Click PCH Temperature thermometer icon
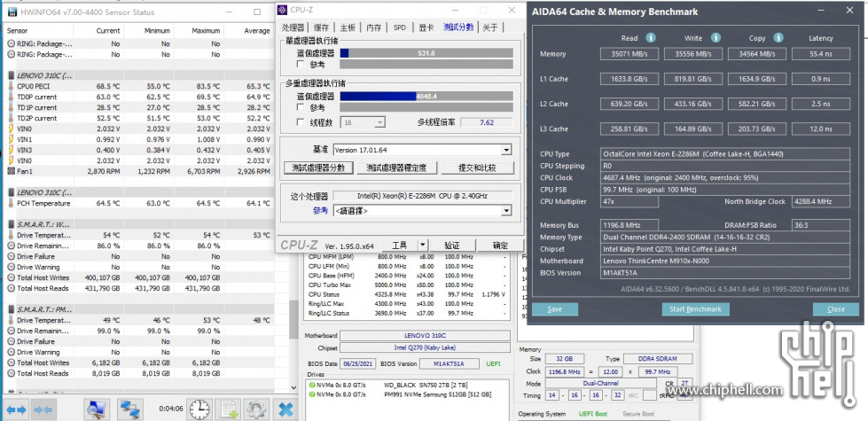Viewport: 868px width, 421px height. point(11,203)
